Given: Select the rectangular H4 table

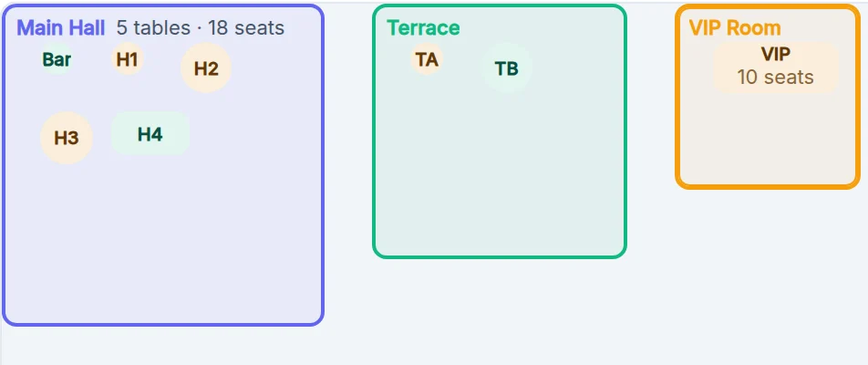Looking at the screenshot, I should pyautogui.click(x=150, y=133).
